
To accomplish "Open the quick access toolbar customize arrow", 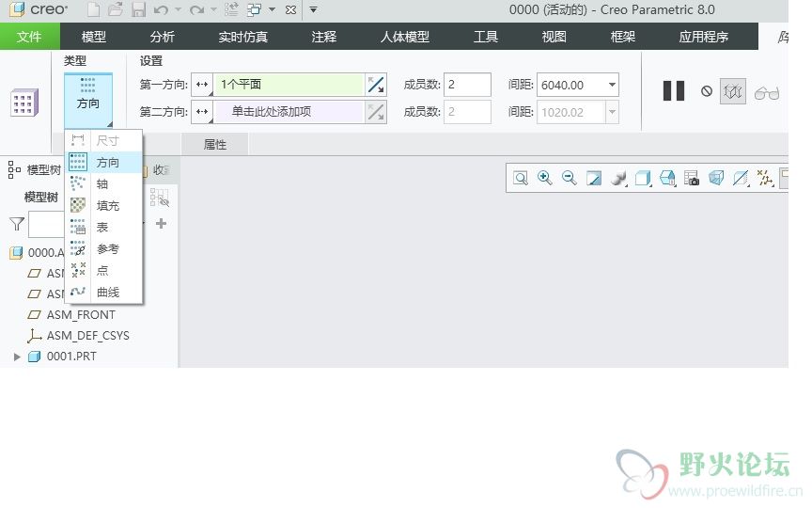I will tap(313, 9).
